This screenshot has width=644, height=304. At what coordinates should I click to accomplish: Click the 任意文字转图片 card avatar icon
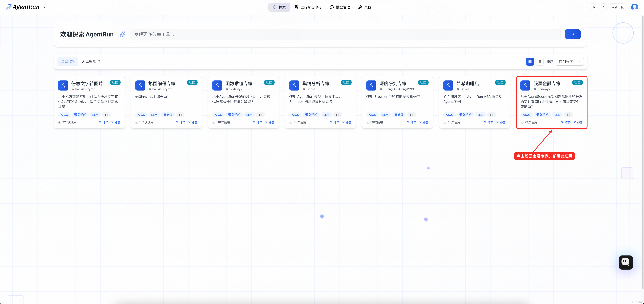coord(63,85)
